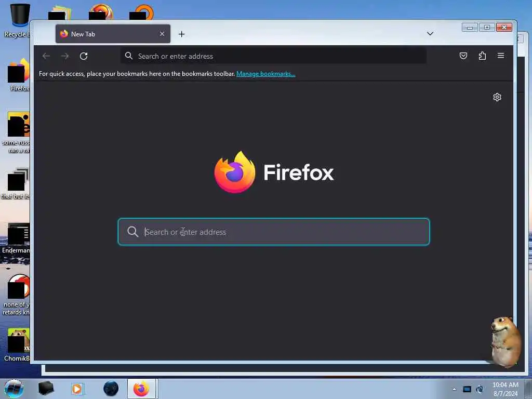Open new tab personalize gear icon
Image resolution: width=532 pixels, height=399 pixels.
pyautogui.click(x=497, y=97)
